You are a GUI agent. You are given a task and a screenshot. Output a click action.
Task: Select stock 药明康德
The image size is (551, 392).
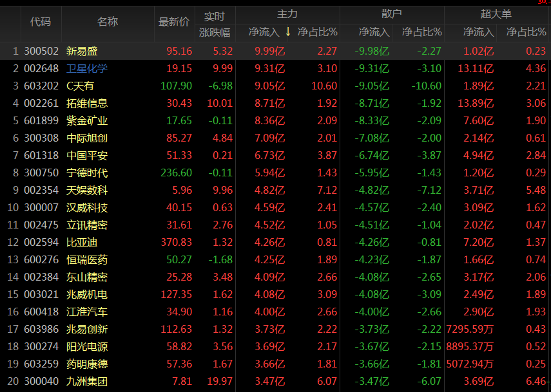[x=87, y=364]
